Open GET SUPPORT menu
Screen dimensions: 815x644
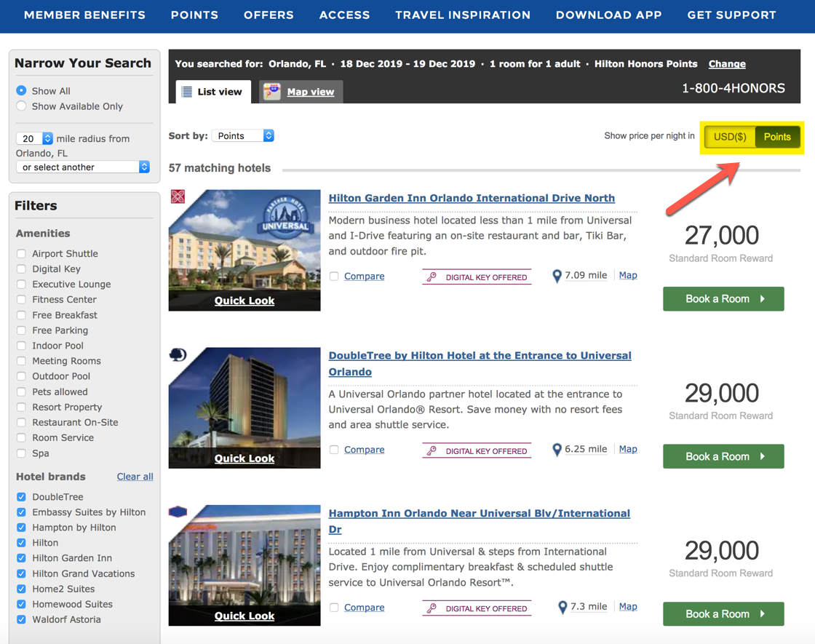pyautogui.click(x=731, y=15)
